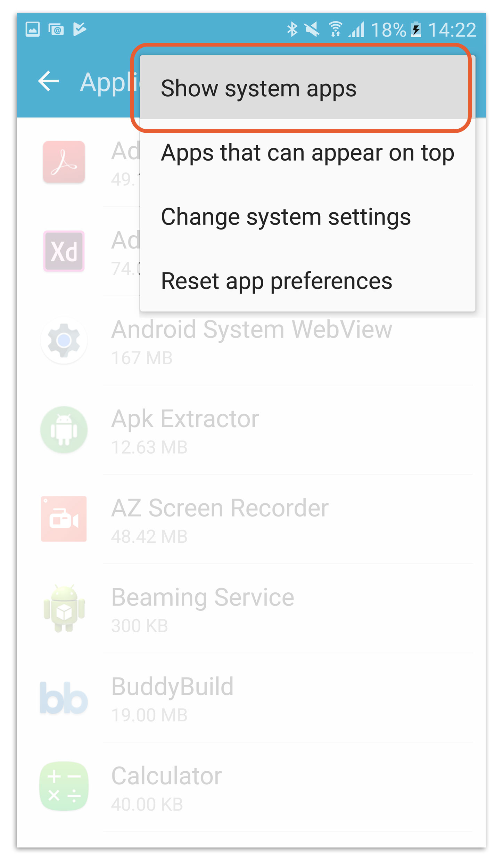Tap the Beaming Service robot icon

click(64, 608)
